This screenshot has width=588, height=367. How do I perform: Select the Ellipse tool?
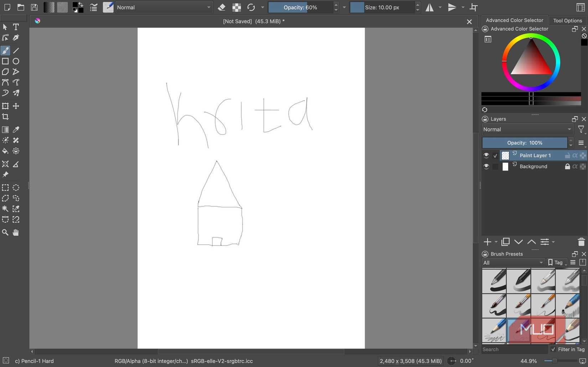16,61
